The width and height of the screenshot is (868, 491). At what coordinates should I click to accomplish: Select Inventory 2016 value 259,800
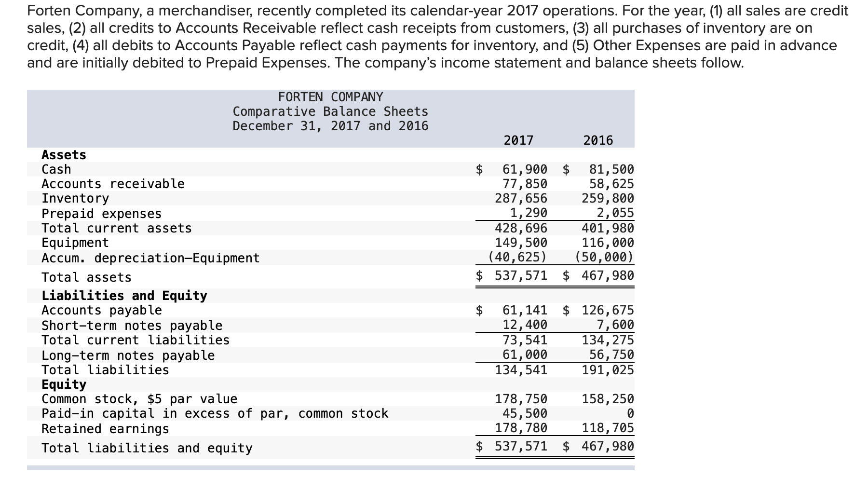608,198
